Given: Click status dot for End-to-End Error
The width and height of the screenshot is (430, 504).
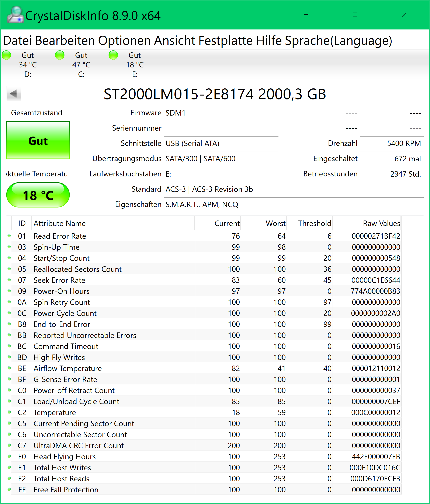Looking at the screenshot, I should 9,324.
